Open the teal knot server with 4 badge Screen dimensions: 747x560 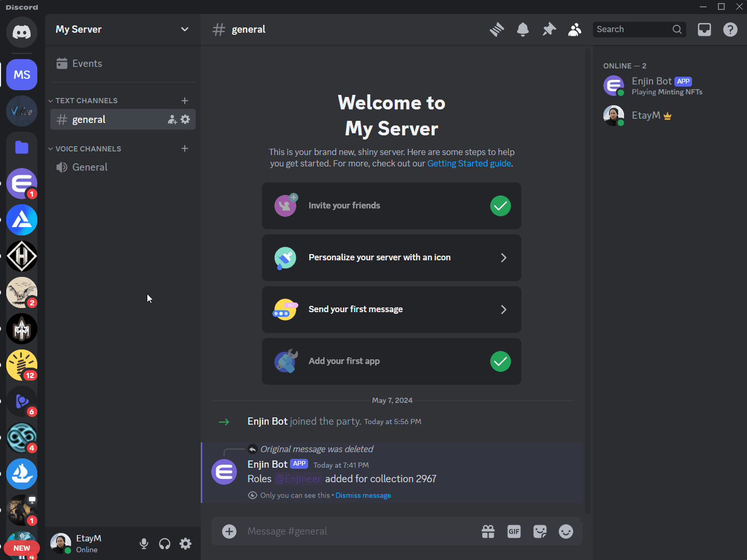point(22,438)
